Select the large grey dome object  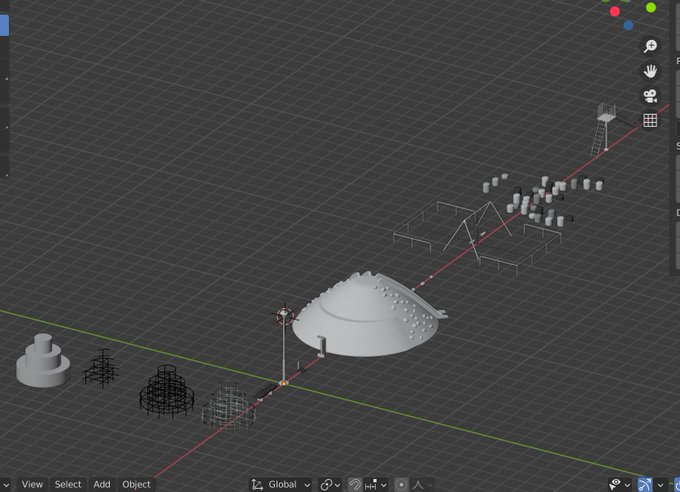(x=366, y=318)
